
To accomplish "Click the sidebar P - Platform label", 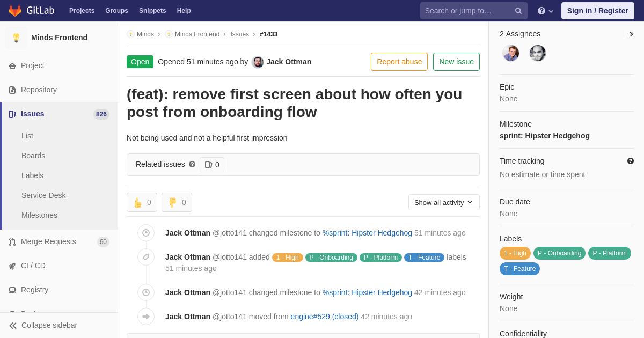I will pyautogui.click(x=610, y=253).
